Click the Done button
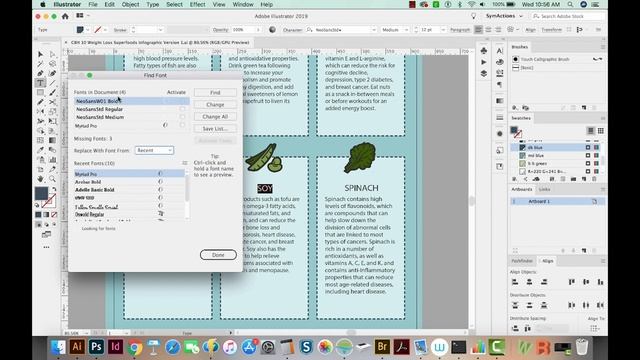This screenshot has height=360, width=640. 218,255
